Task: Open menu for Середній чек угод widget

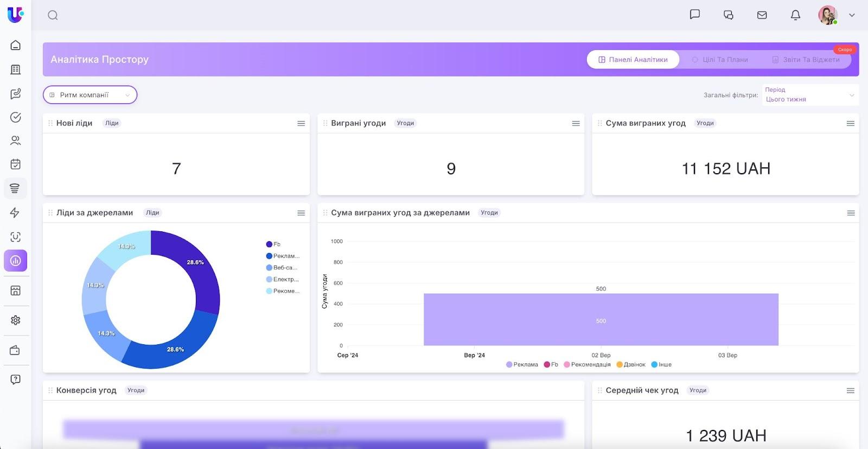Action: coord(850,391)
